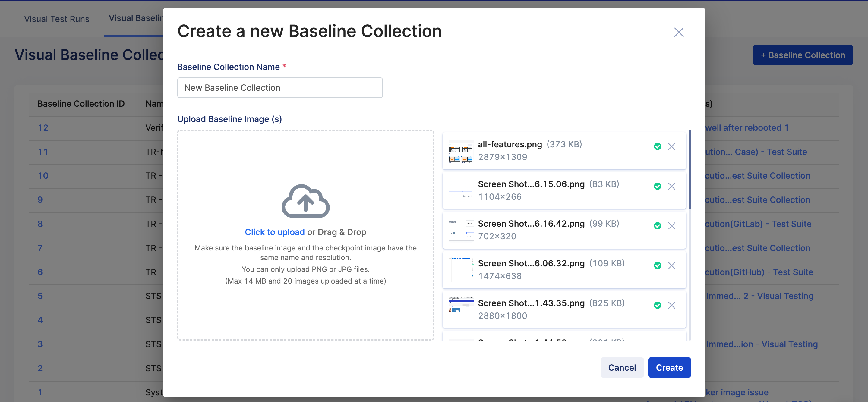Switch to Visual Test Runs tab
The height and width of the screenshot is (402, 868).
point(57,19)
